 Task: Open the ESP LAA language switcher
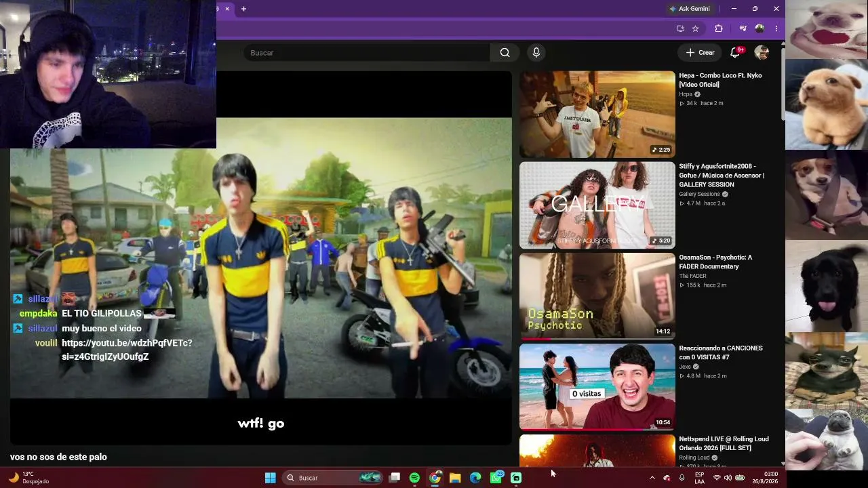[699, 478]
